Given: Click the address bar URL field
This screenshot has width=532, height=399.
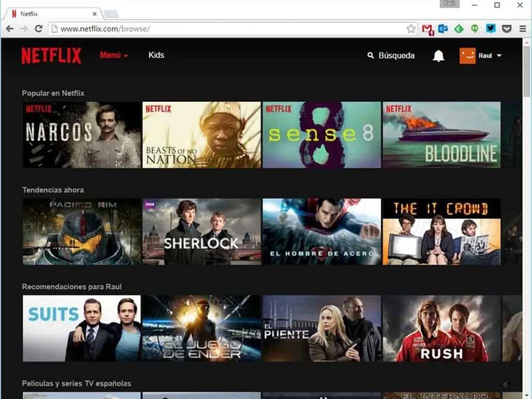Looking at the screenshot, I should pyautogui.click(x=233, y=29).
